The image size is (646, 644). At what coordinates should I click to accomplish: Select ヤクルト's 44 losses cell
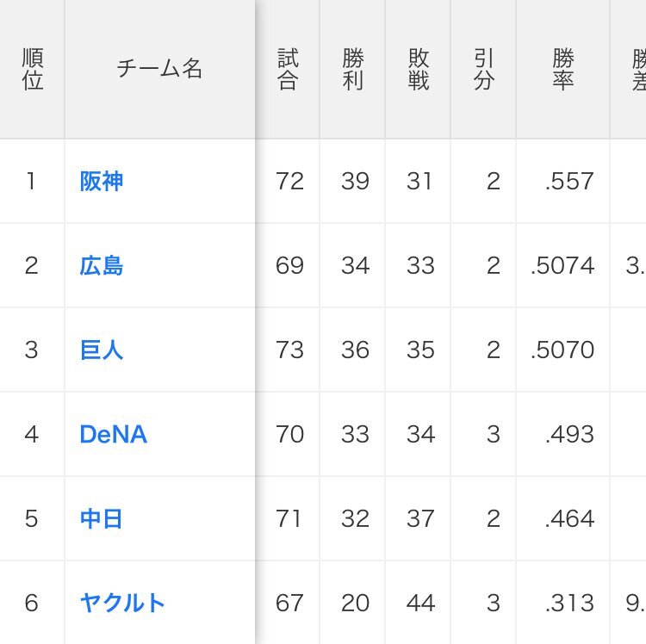pos(418,603)
